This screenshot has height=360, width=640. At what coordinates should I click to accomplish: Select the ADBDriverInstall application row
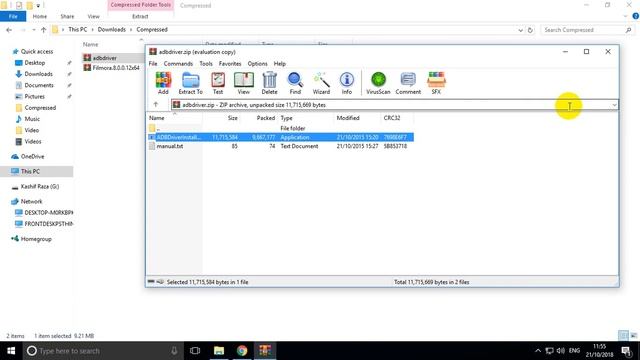pyautogui.click(x=280, y=137)
